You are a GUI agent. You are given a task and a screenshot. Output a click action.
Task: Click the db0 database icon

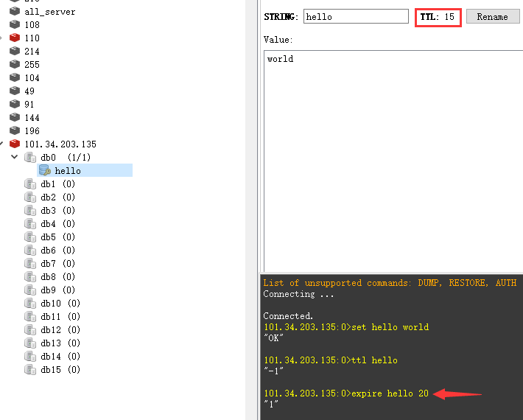[x=30, y=157]
